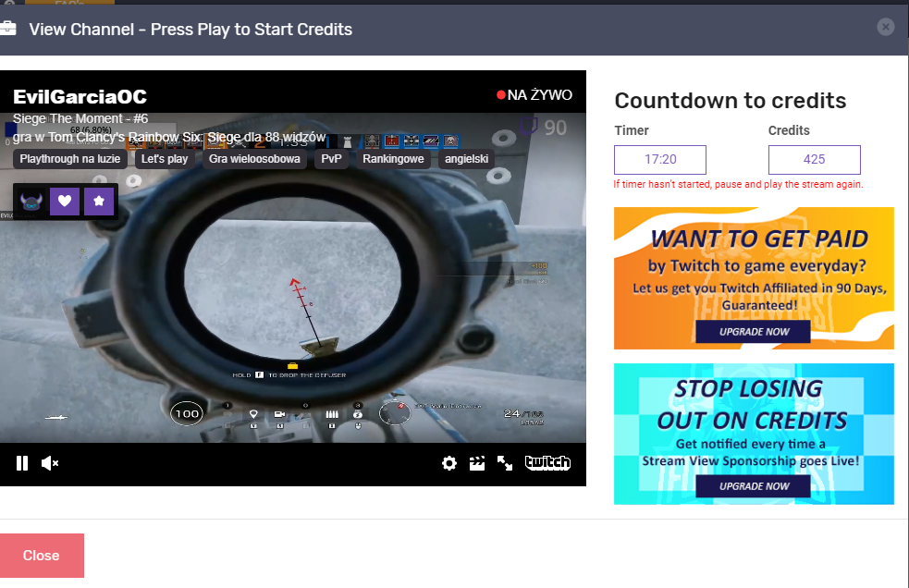Click the Credits field showing 425
909x588 pixels.
(815, 159)
